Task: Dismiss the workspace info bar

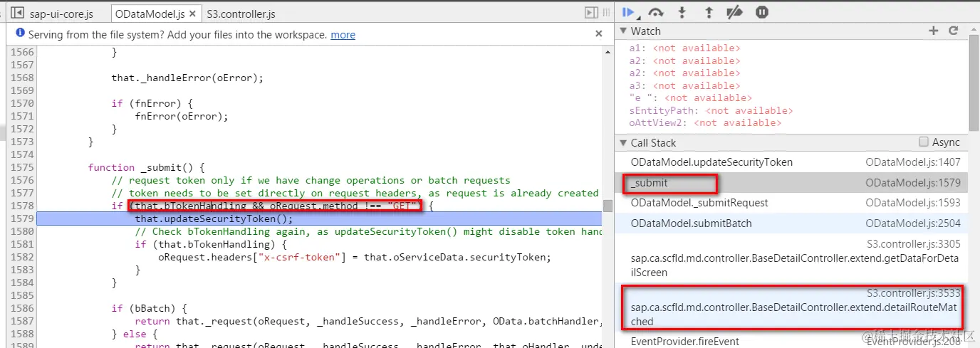Action: 599,33
